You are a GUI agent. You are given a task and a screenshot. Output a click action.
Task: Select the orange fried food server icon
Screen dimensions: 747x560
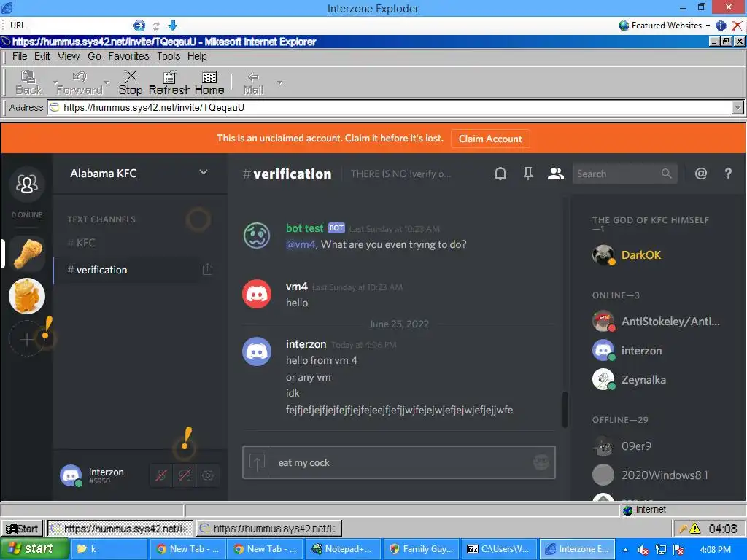27,296
